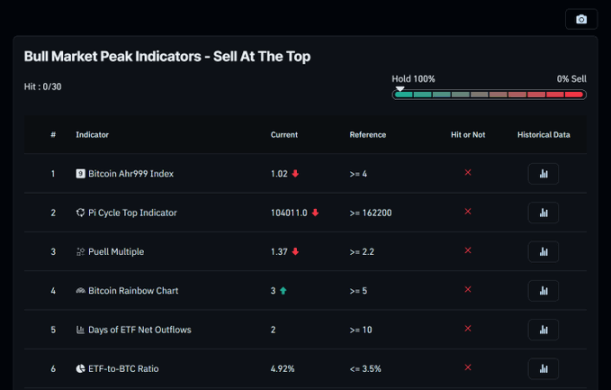Click the Current column header
The image size is (611, 390).
pyautogui.click(x=284, y=135)
